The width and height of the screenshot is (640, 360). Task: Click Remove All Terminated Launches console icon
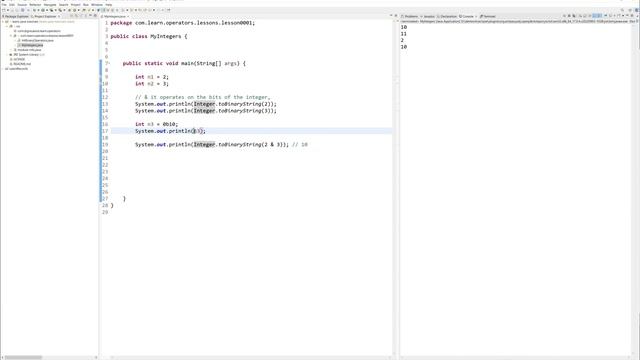click(x=574, y=16)
